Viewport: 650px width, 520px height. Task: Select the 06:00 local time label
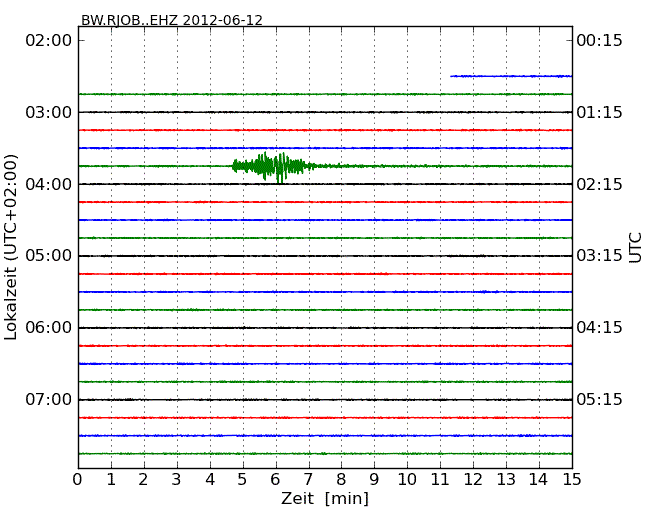[49, 328]
